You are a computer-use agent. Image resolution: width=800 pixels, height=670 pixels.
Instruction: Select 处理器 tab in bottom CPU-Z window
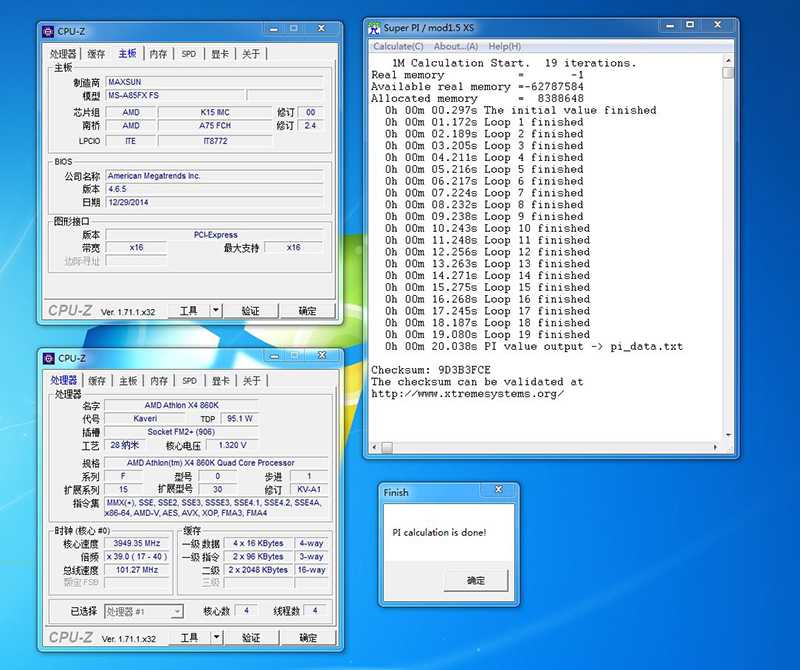click(x=63, y=380)
